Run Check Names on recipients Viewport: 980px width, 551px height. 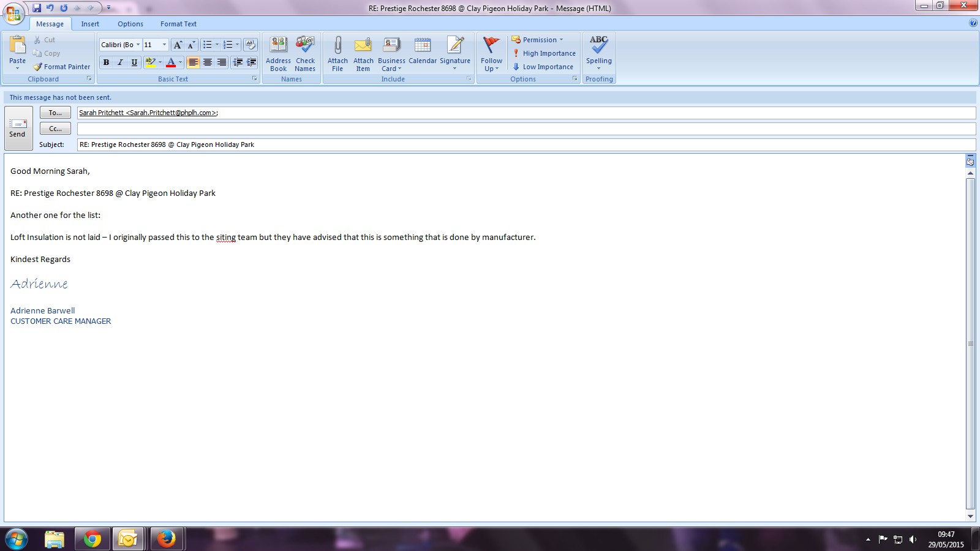[305, 53]
